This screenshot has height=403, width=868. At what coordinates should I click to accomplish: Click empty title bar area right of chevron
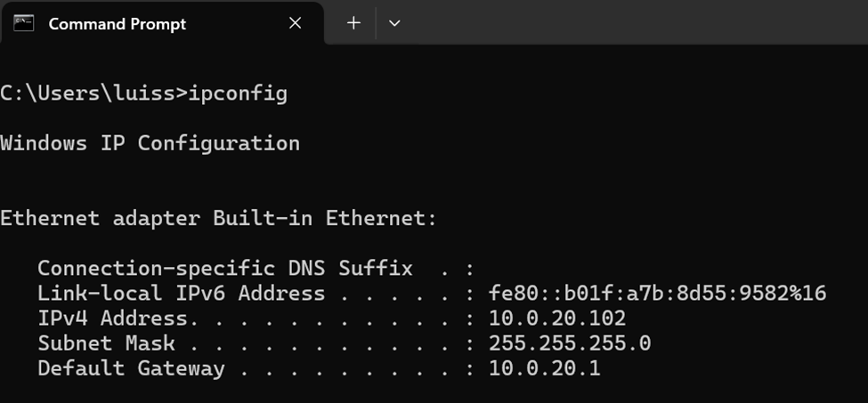tap(637, 22)
